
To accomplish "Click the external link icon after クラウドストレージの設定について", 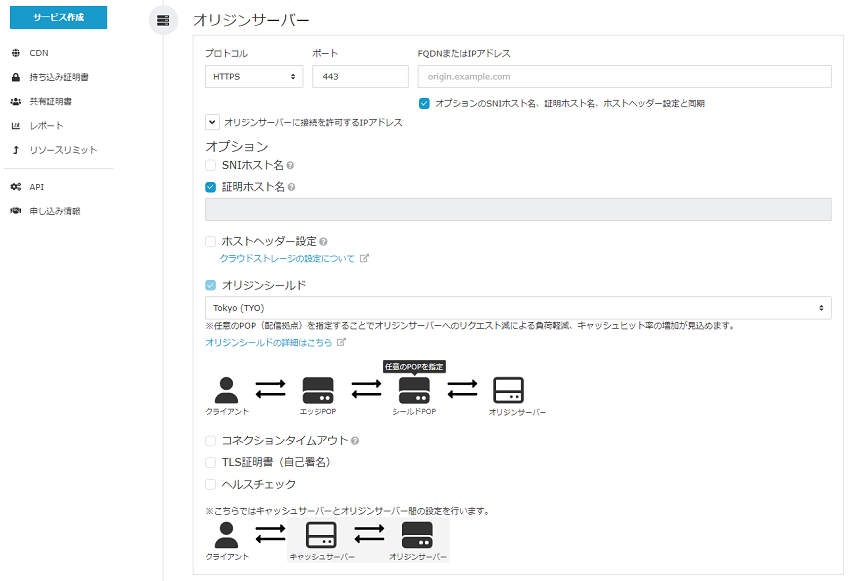I will [x=364, y=259].
